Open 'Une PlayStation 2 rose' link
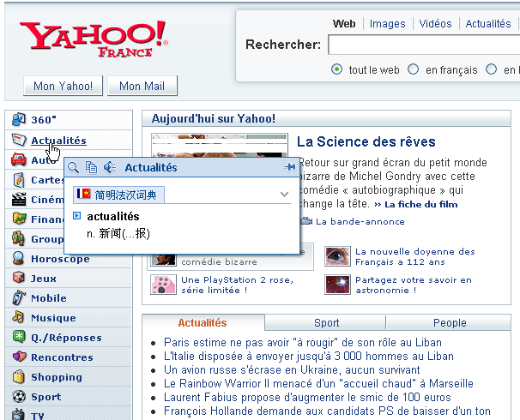This screenshot has height=420, width=520. tap(237, 285)
